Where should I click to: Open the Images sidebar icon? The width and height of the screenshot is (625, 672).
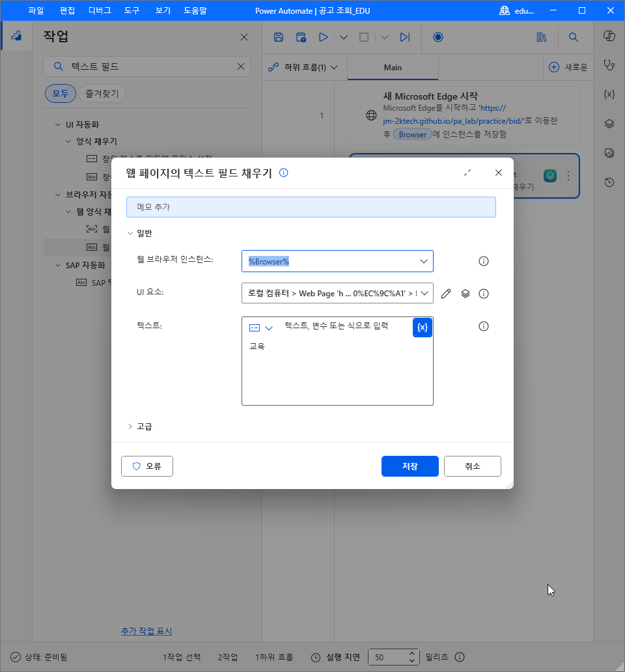[x=609, y=152]
